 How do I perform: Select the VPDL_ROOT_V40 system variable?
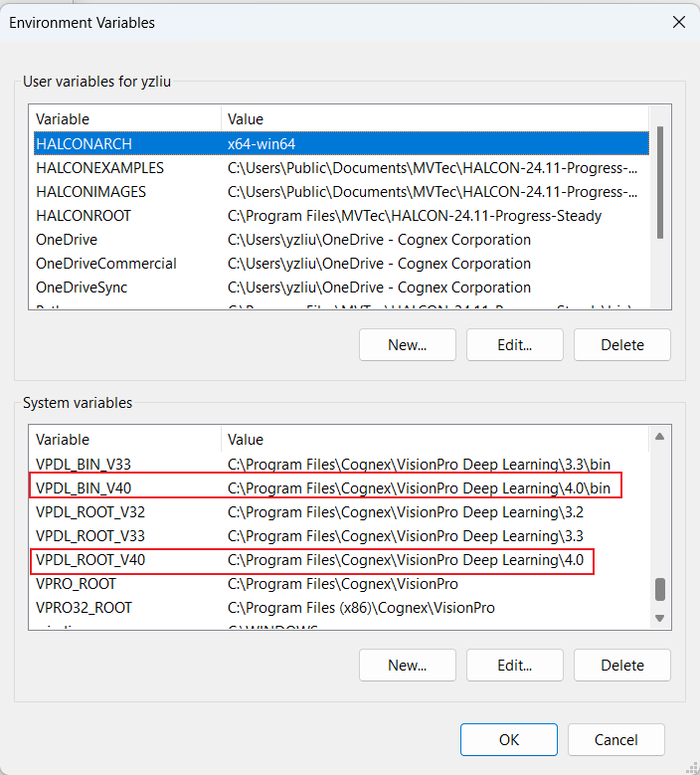[90, 560]
